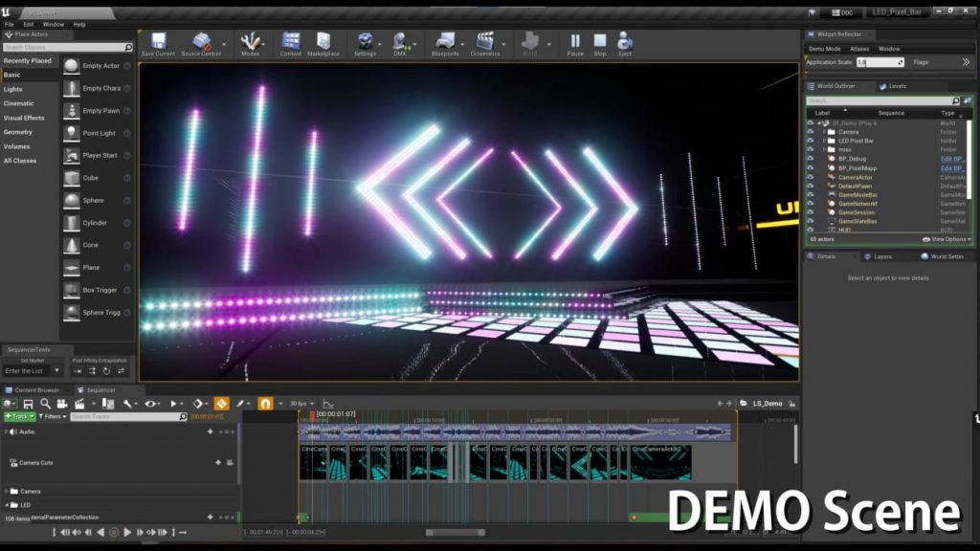Click the Save Current toolbar icon
This screenshot has height=551, width=980.
(158, 42)
